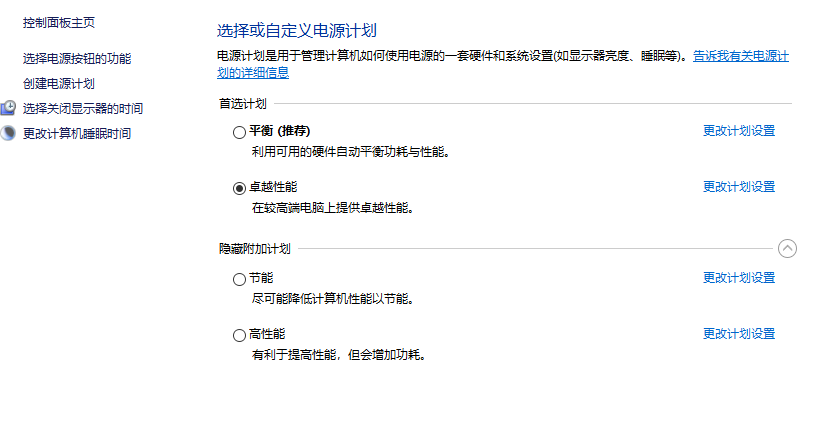Select the 平衡 (推荐) power plan
The width and height of the screenshot is (815, 428).
239,131
